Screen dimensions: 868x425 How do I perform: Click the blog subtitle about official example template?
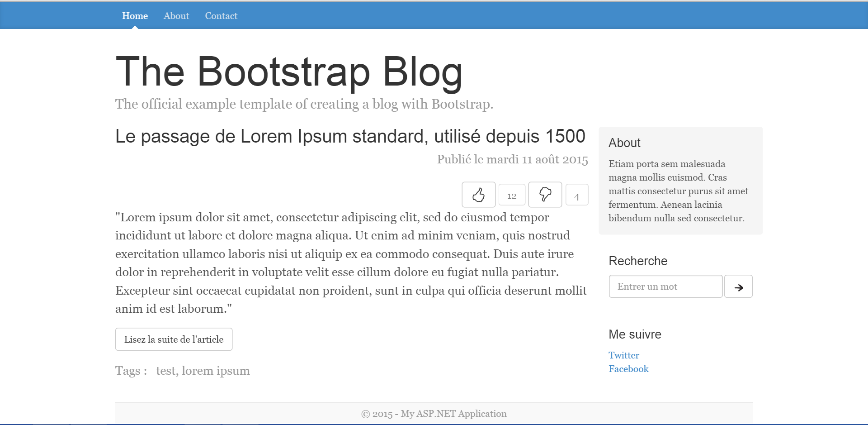click(x=304, y=104)
